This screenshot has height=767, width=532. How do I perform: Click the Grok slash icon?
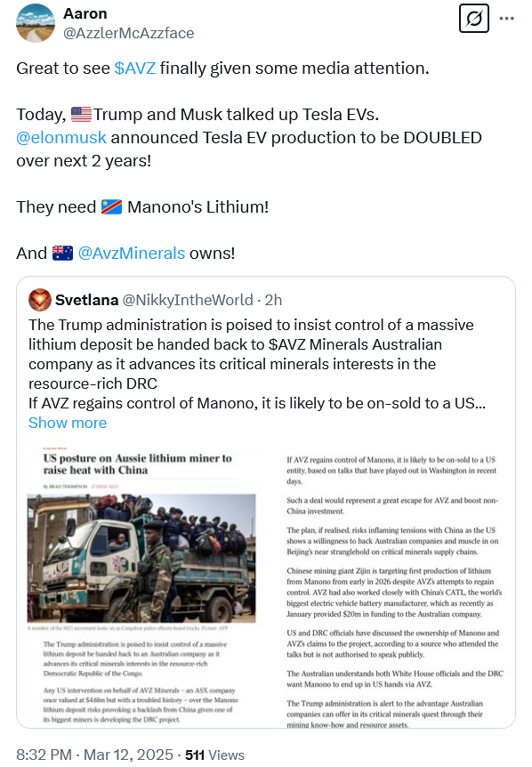click(474, 19)
